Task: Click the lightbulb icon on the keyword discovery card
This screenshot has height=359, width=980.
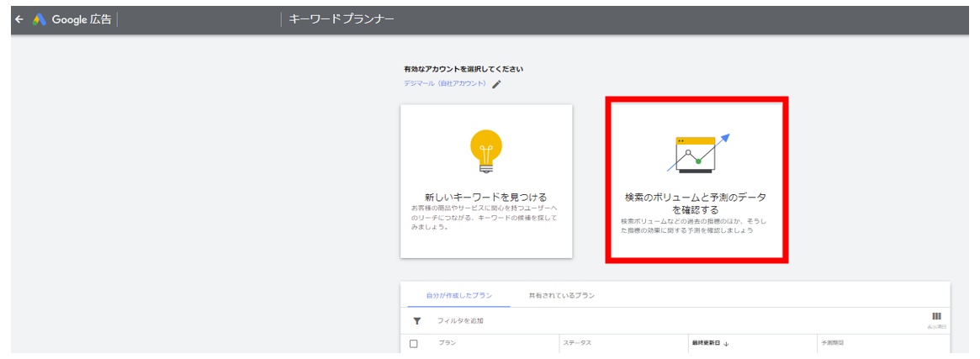Action: pos(485,150)
